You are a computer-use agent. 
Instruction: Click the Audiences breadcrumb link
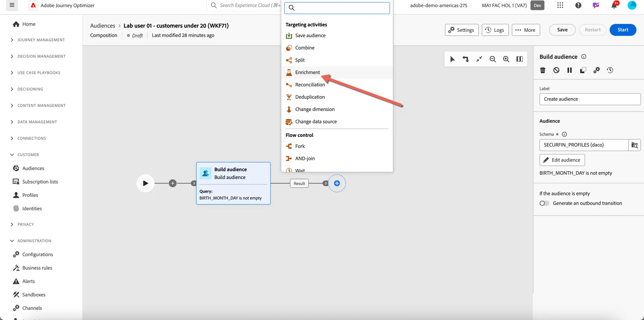(102, 26)
